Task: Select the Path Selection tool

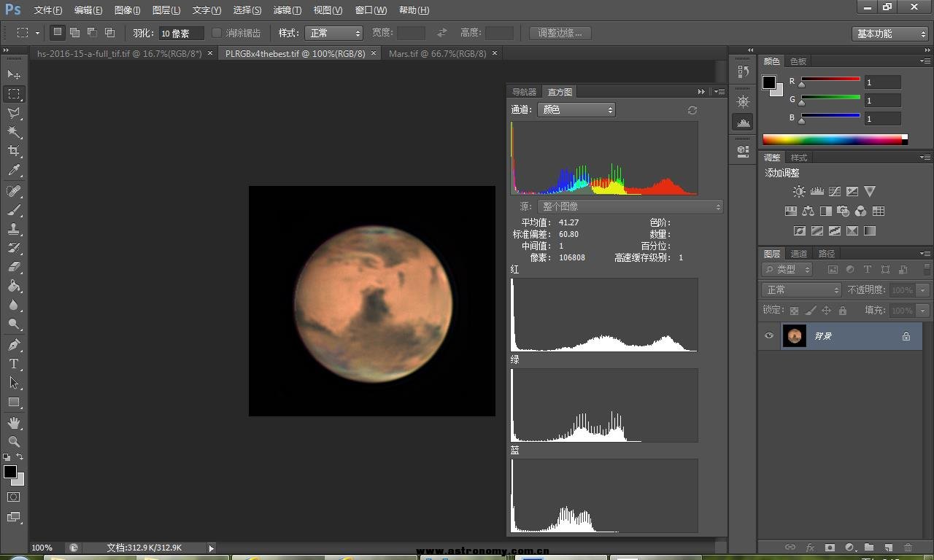Action: 14,383
